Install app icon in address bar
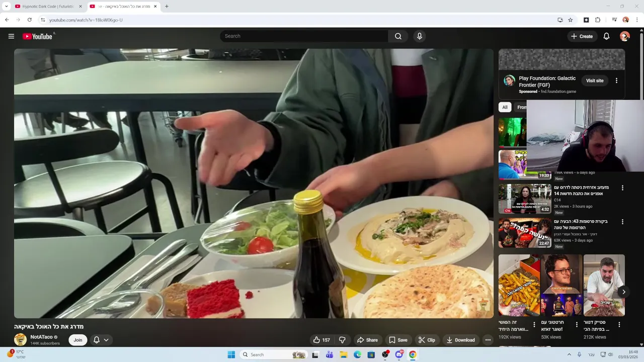644x362 pixels. 560,20
